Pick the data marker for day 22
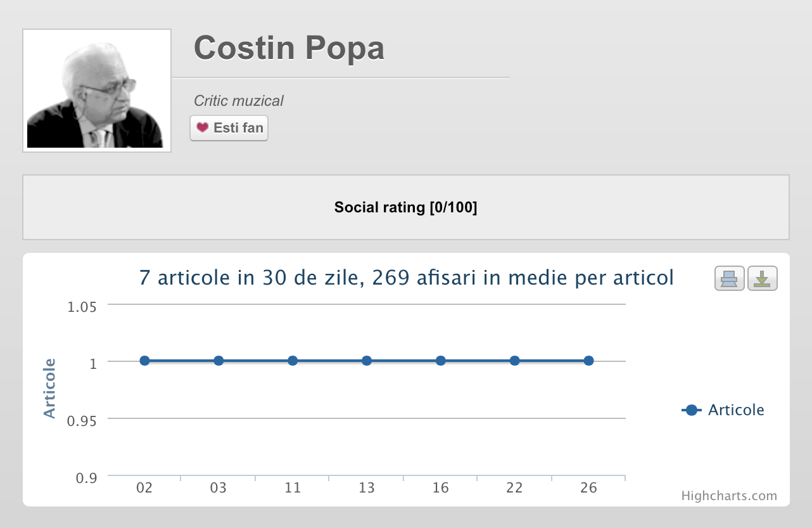 click(x=515, y=361)
